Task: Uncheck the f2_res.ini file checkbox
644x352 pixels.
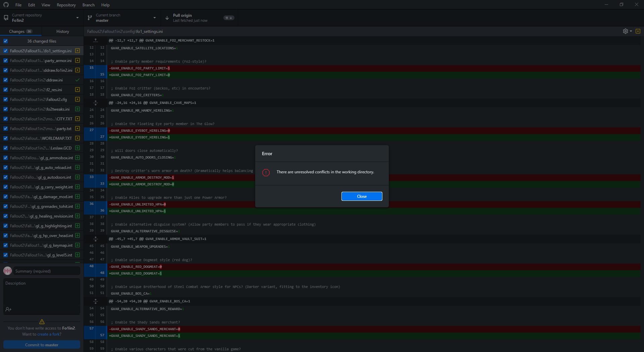Action: click(x=5, y=90)
